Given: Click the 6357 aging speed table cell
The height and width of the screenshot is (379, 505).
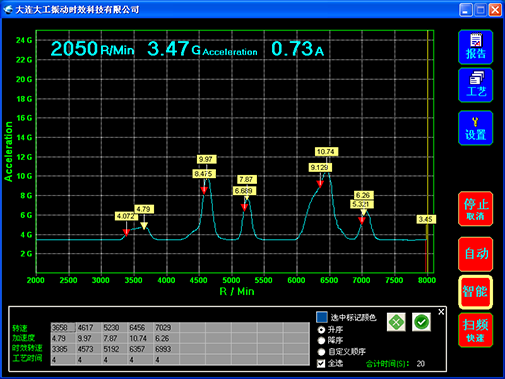Looking at the screenshot, I should (140, 349).
